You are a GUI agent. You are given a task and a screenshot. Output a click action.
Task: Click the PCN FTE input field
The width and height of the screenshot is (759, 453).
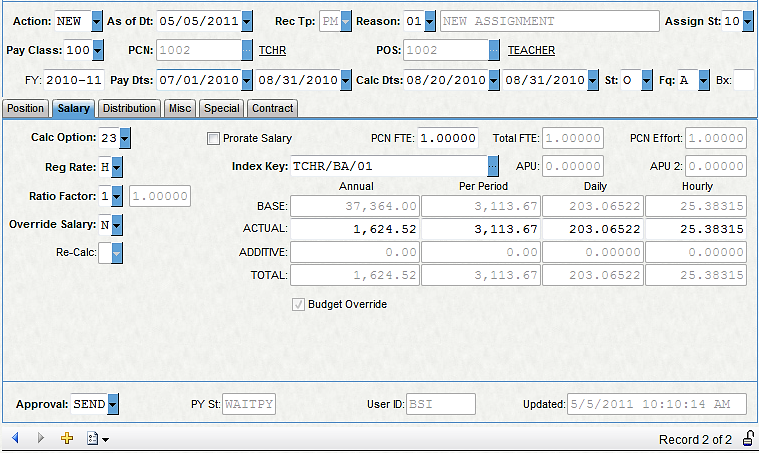pyautogui.click(x=447, y=138)
